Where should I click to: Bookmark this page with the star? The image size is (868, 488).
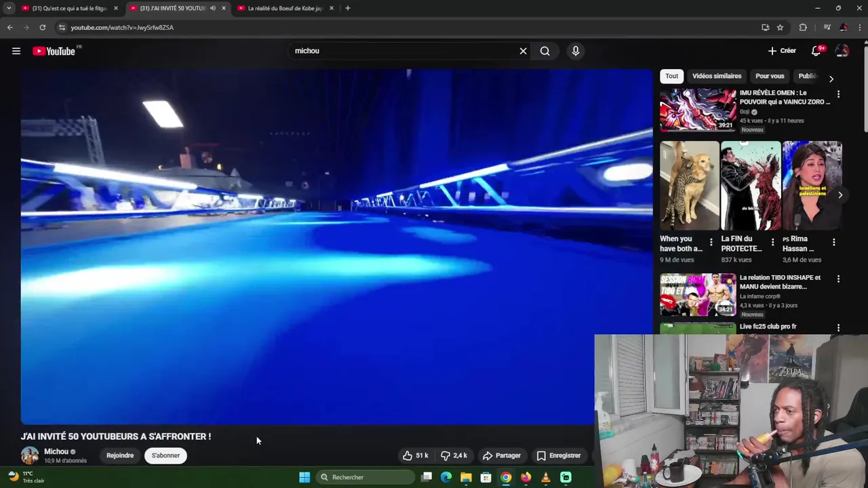780,27
